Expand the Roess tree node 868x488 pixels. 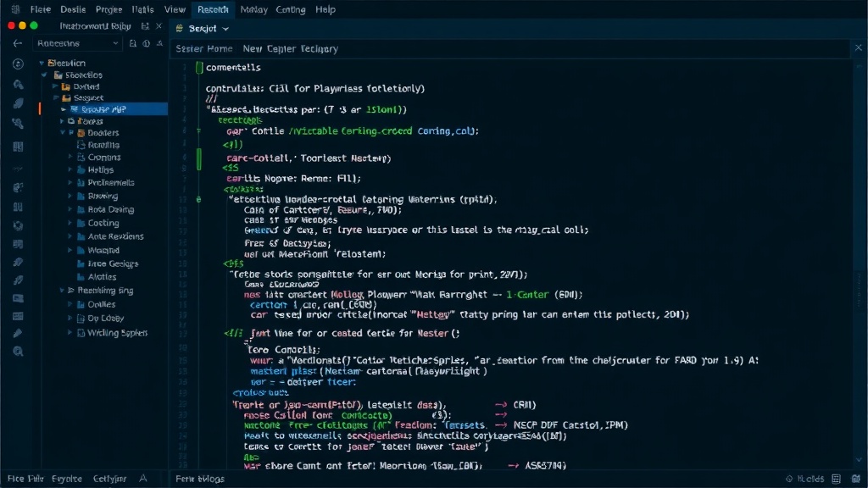(x=63, y=120)
